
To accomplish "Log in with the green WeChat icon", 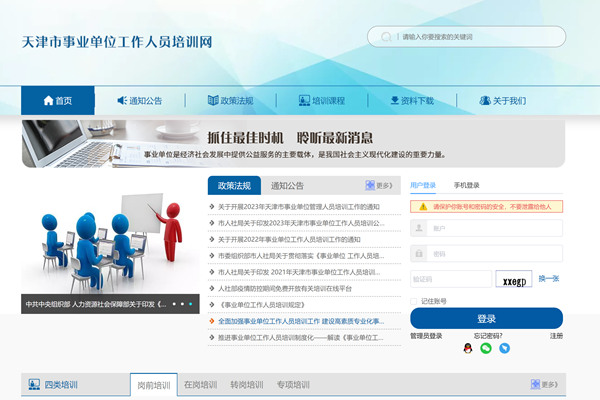I will coord(486,348).
